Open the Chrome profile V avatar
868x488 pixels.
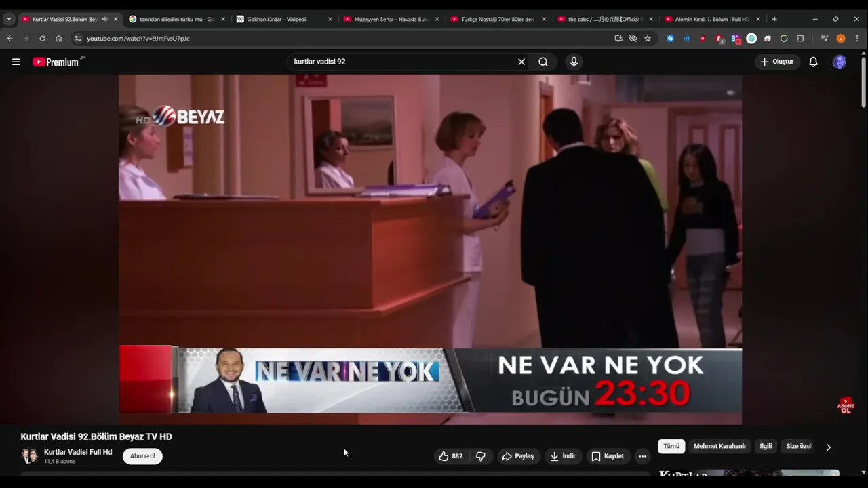[x=841, y=39]
